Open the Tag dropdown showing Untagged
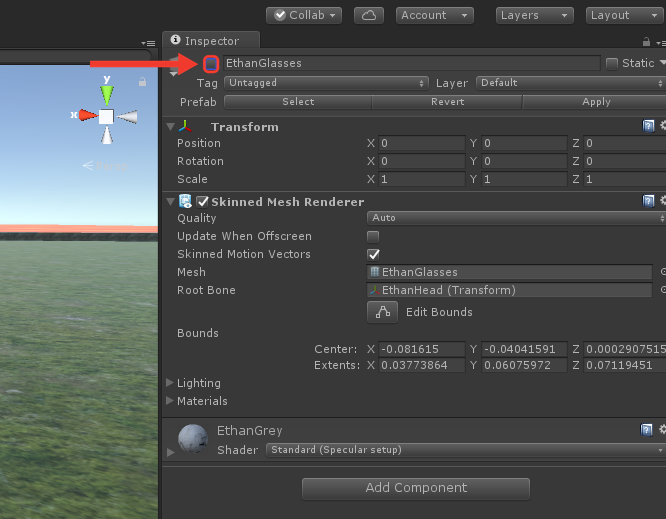This screenshot has height=519, width=666. [326, 83]
